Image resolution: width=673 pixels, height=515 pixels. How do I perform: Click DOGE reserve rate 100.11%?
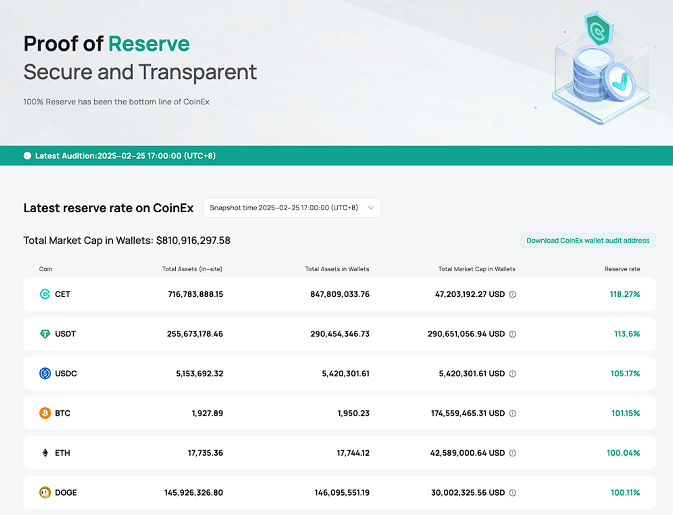point(625,493)
